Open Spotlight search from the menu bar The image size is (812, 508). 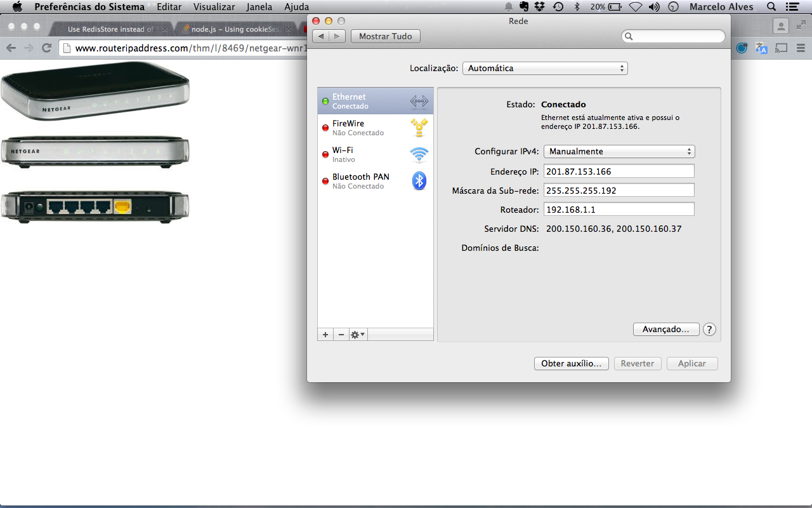[769, 7]
